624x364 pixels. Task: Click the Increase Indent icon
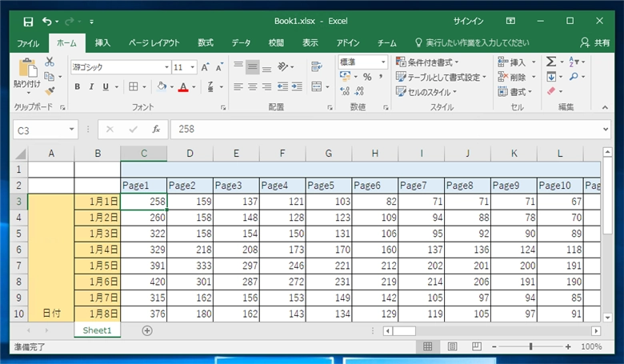(297, 86)
